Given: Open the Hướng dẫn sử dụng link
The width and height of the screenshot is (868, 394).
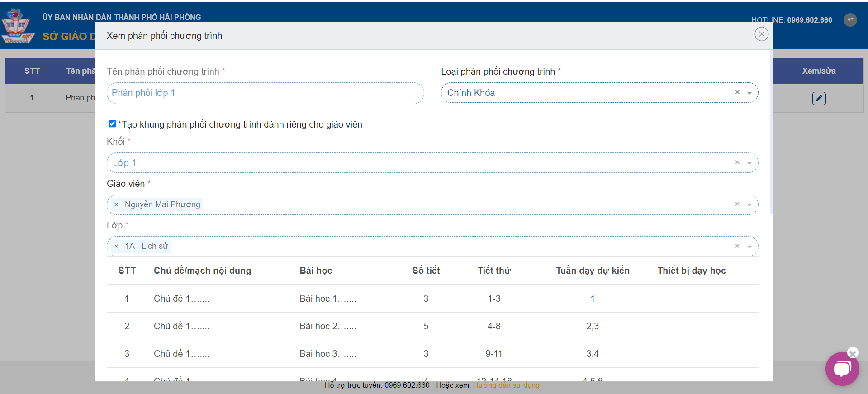Looking at the screenshot, I should (506, 385).
